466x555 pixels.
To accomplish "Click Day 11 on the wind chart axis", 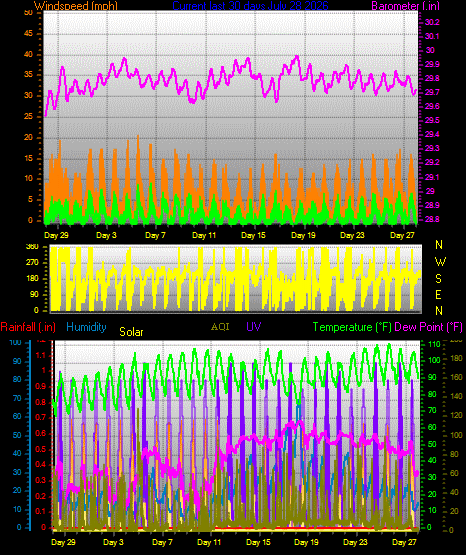I will (x=204, y=235).
